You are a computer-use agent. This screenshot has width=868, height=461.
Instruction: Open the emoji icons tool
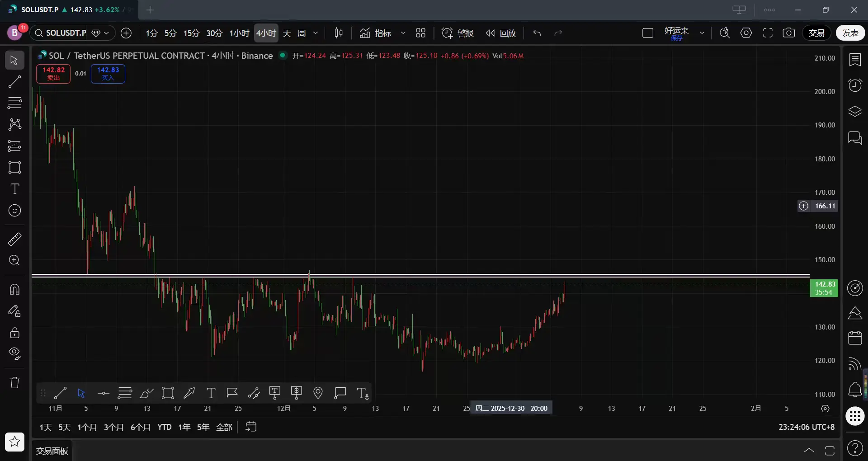tap(14, 211)
